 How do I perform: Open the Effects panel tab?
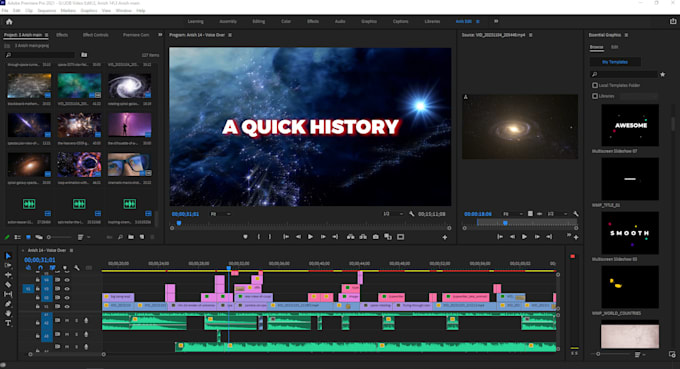(62, 35)
